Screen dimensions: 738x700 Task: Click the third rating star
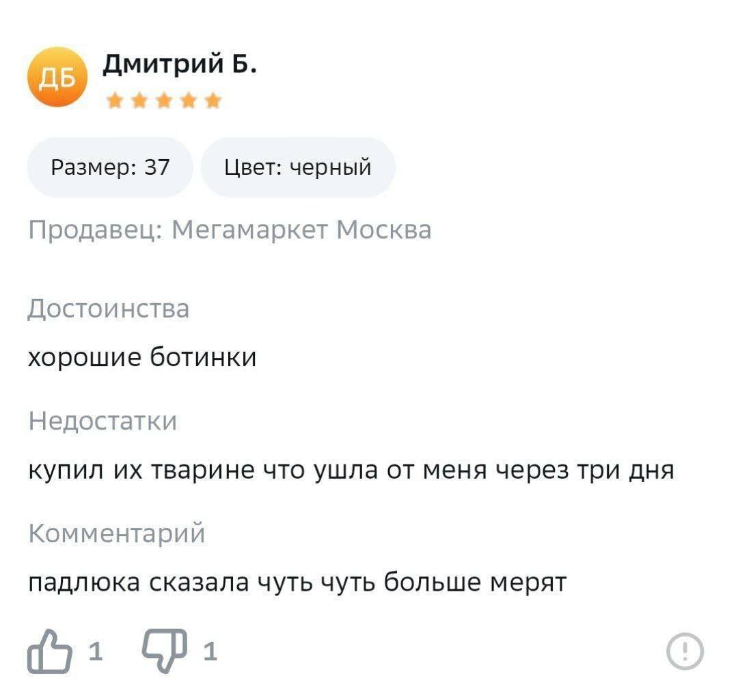click(x=164, y=102)
